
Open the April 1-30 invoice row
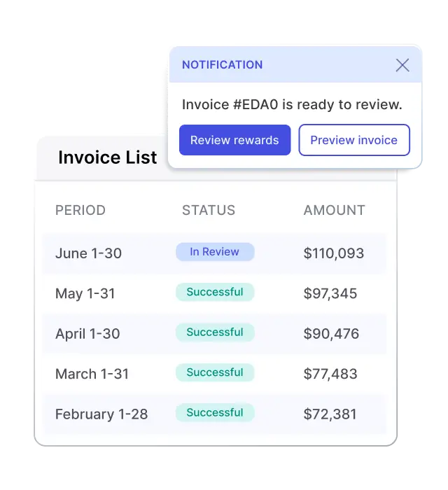(x=214, y=334)
